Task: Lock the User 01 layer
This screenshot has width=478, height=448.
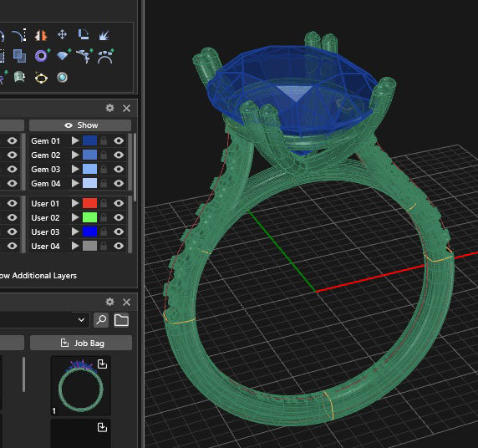Action: pyautogui.click(x=104, y=203)
